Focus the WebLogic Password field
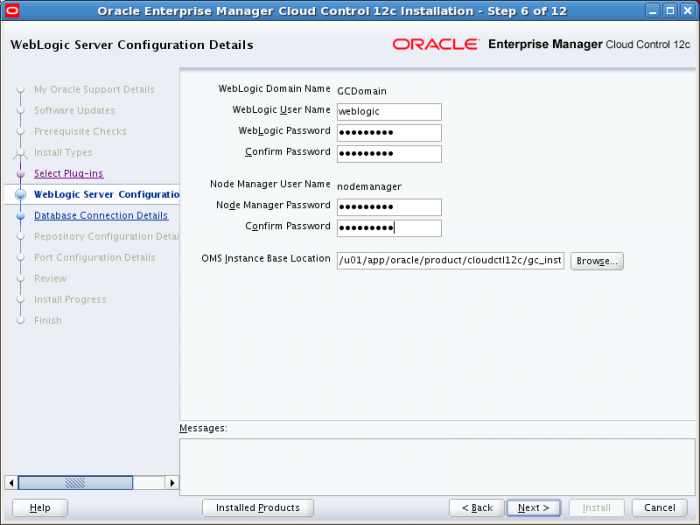Screen dimensions: 700x525 click(389, 133)
